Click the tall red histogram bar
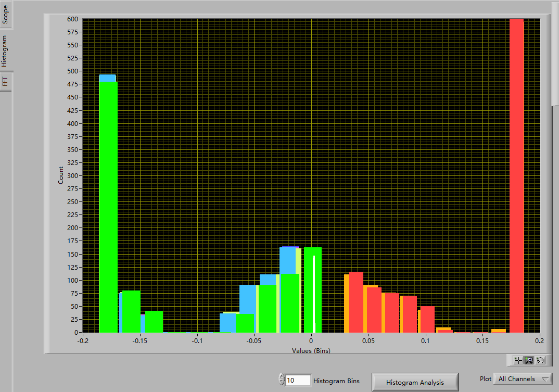 click(516, 175)
